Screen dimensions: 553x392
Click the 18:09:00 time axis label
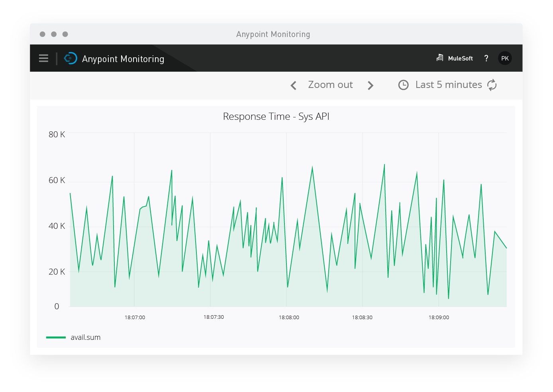439,318
